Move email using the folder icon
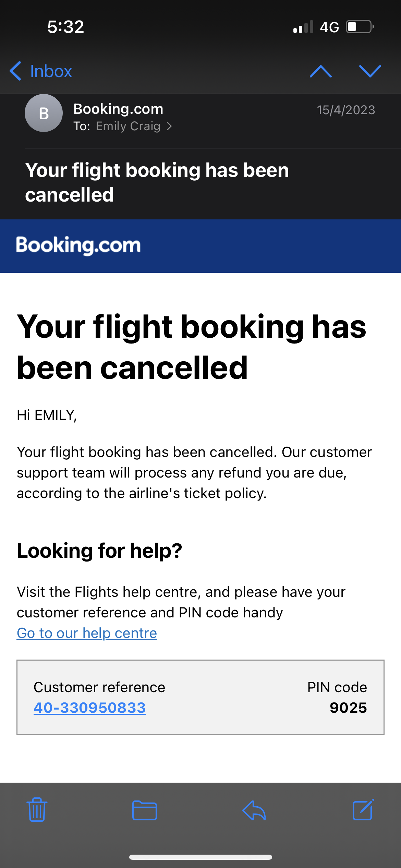Viewport: 401px width, 868px height. [145, 810]
